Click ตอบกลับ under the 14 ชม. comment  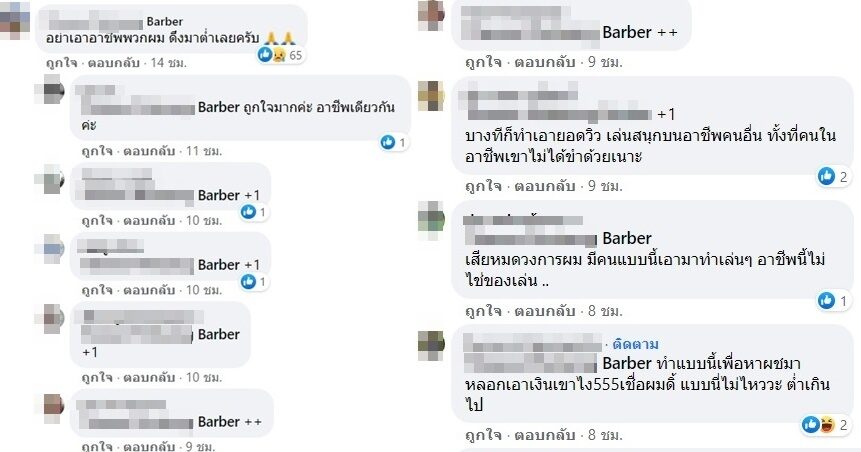click(x=114, y=63)
